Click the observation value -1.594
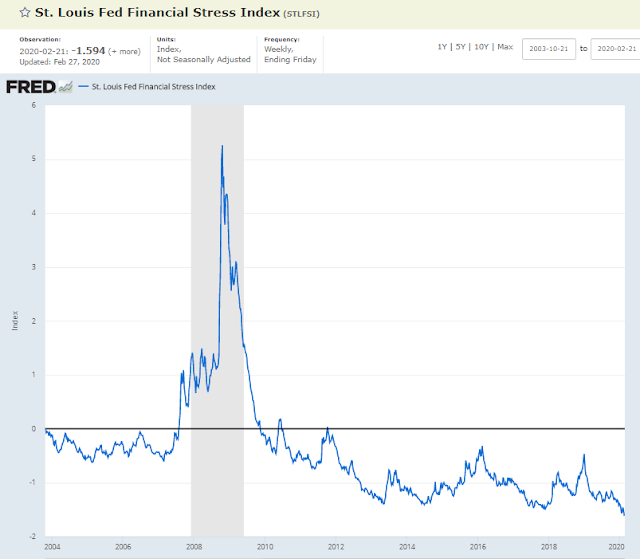This screenshot has height=559, width=640. (x=89, y=51)
